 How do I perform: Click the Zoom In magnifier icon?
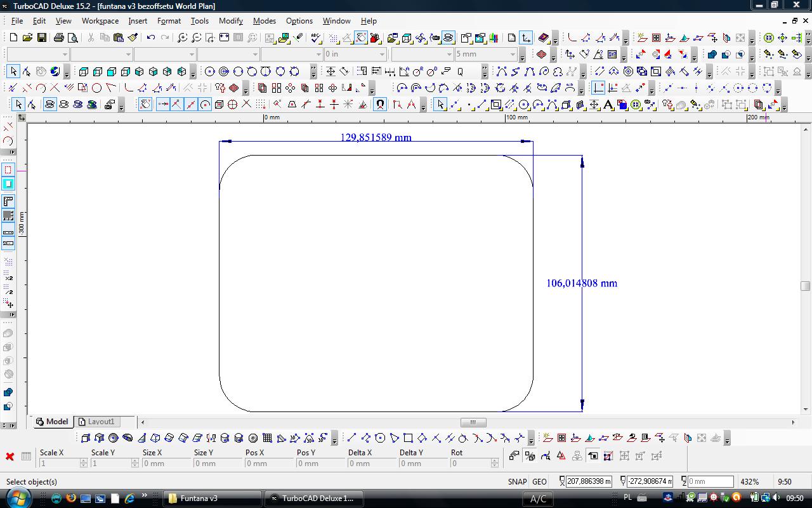pos(182,38)
